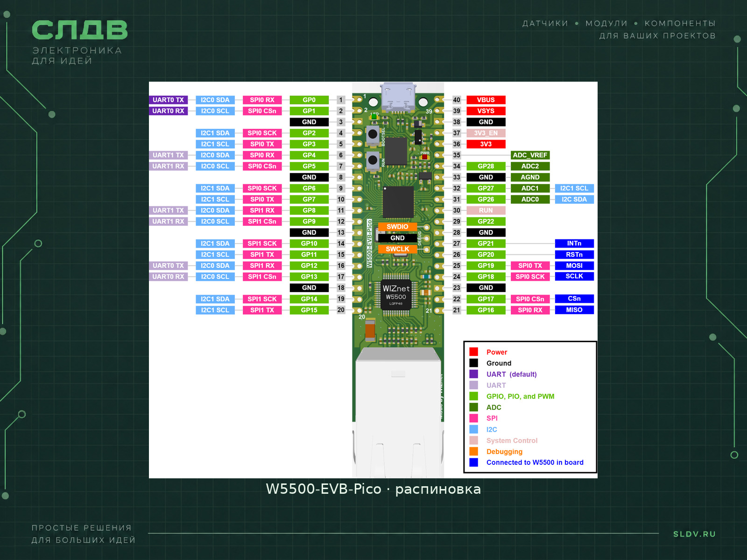Select the blue SCLK label

(574, 276)
